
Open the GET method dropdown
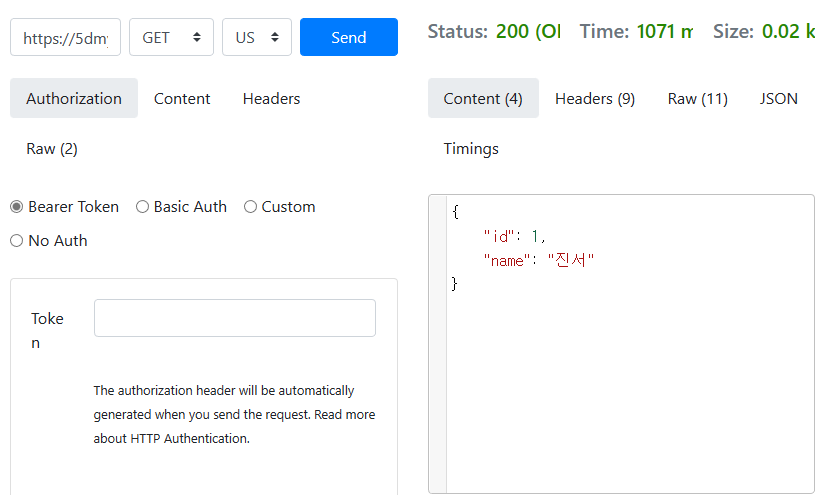pos(171,37)
